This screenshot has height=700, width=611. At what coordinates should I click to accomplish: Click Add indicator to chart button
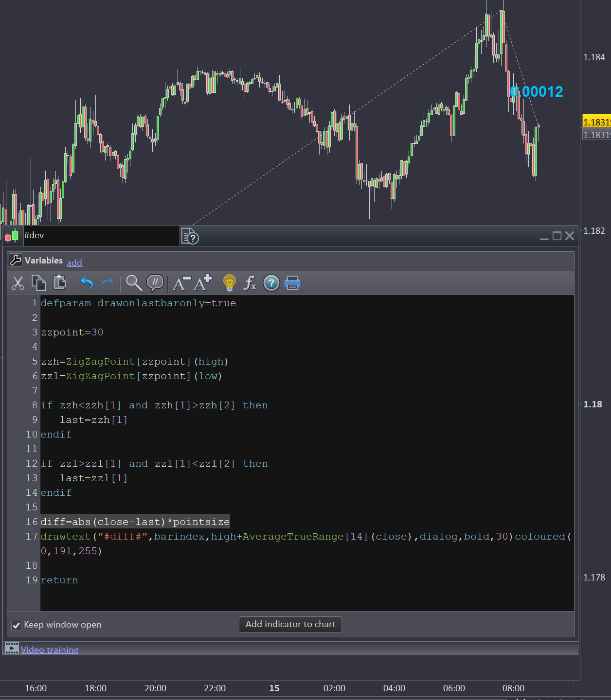pos(290,624)
